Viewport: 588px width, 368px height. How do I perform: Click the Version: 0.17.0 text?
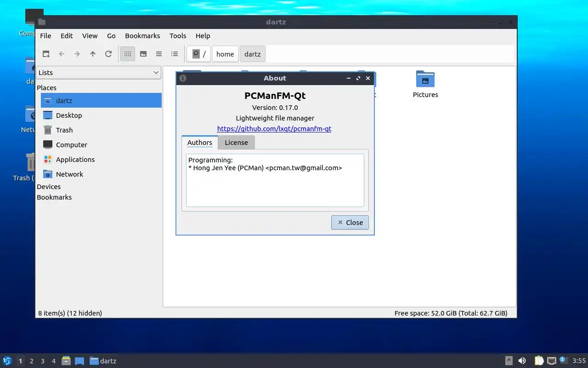coord(275,108)
